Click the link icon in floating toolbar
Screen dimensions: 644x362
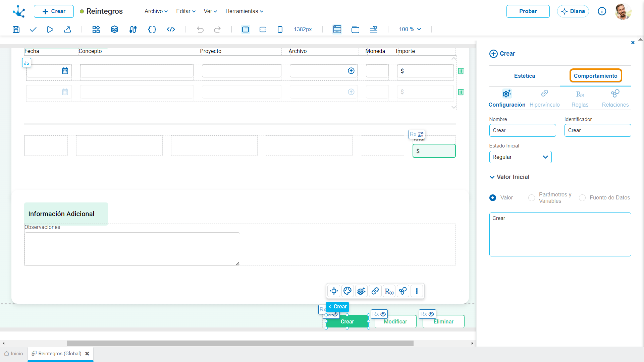[x=375, y=291]
